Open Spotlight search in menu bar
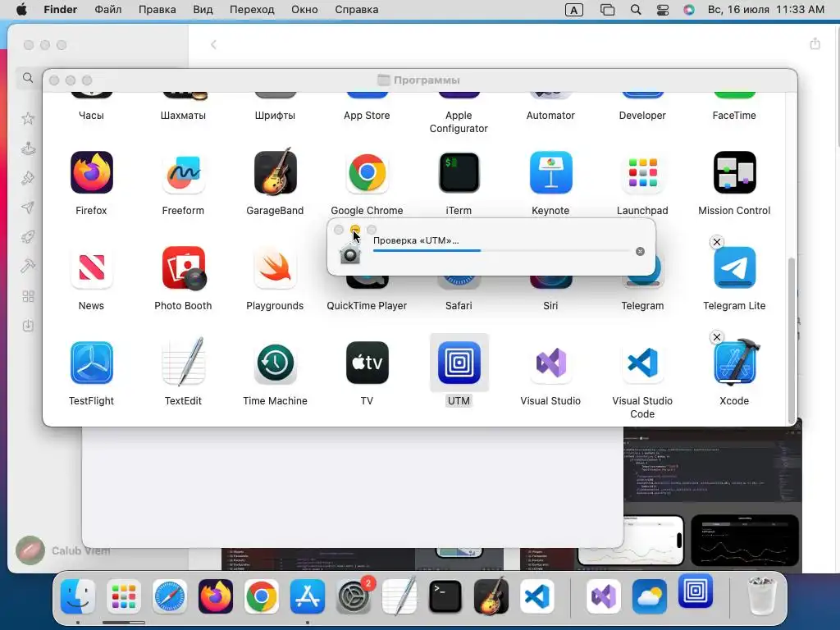This screenshot has height=630, width=840. pyautogui.click(x=636, y=10)
